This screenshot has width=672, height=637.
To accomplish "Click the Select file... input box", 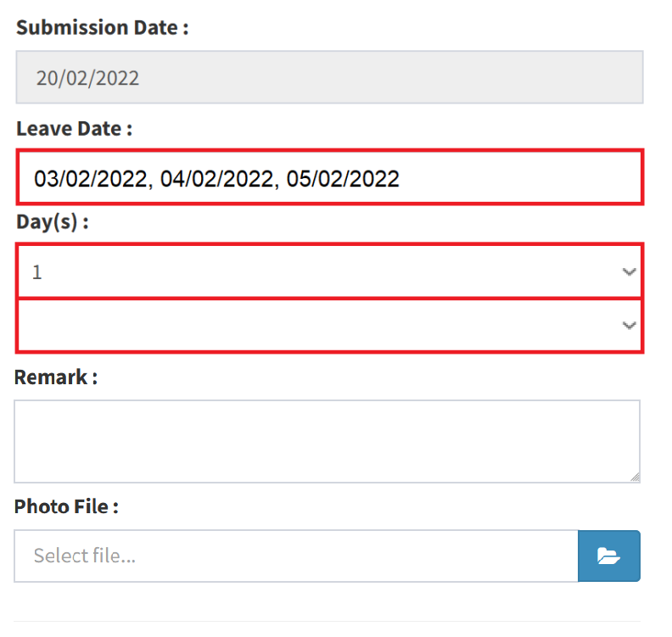I will point(296,556).
